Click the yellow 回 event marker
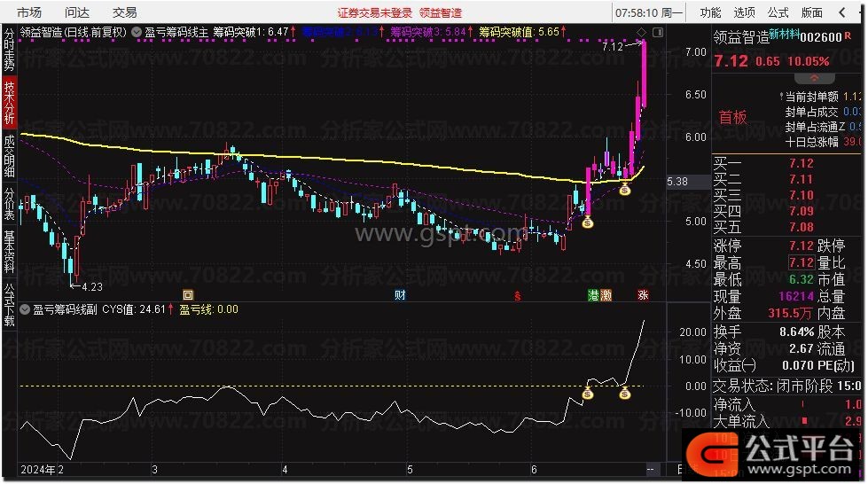Viewport: 868px width, 484px height. point(188,295)
